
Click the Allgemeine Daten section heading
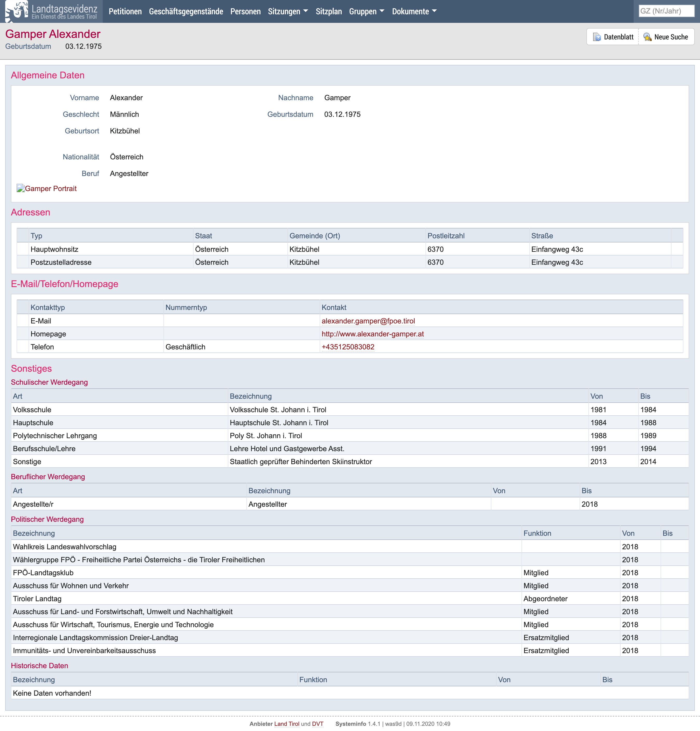[x=48, y=75]
